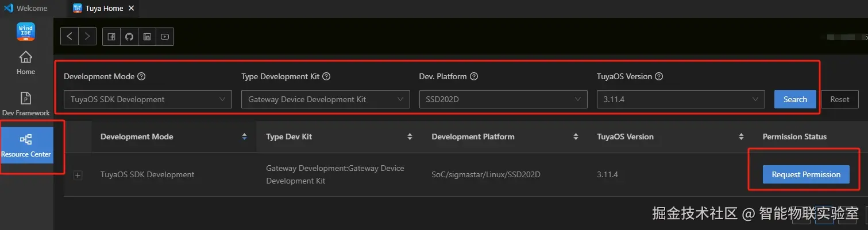Open the Facebook link icon
This screenshot has width=868, height=230.
(x=111, y=37)
